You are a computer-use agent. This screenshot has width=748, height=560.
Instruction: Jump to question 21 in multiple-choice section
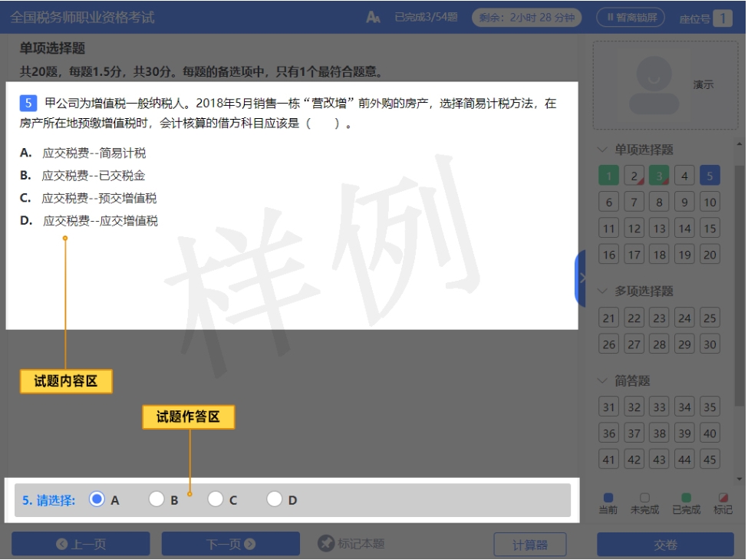(x=608, y=318)
